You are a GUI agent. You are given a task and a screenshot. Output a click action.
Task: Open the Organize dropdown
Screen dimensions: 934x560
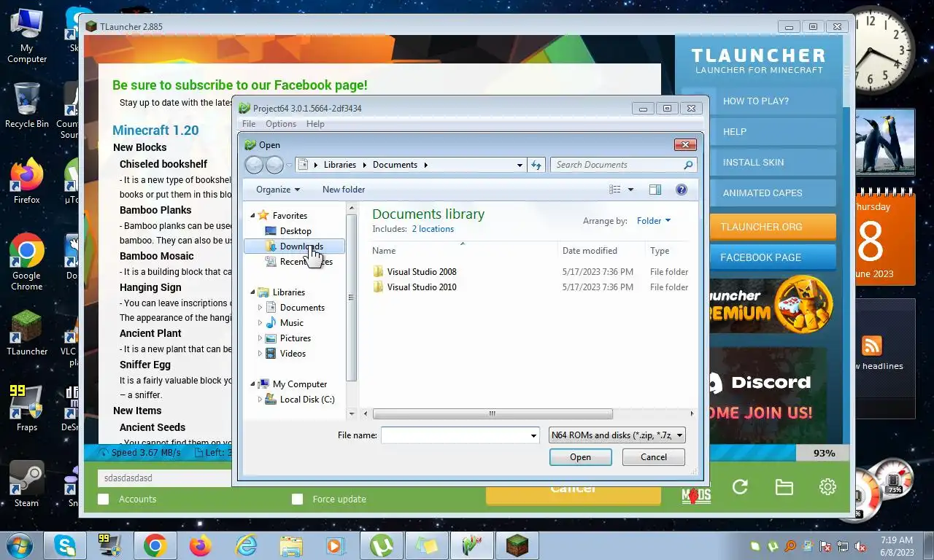278,190
